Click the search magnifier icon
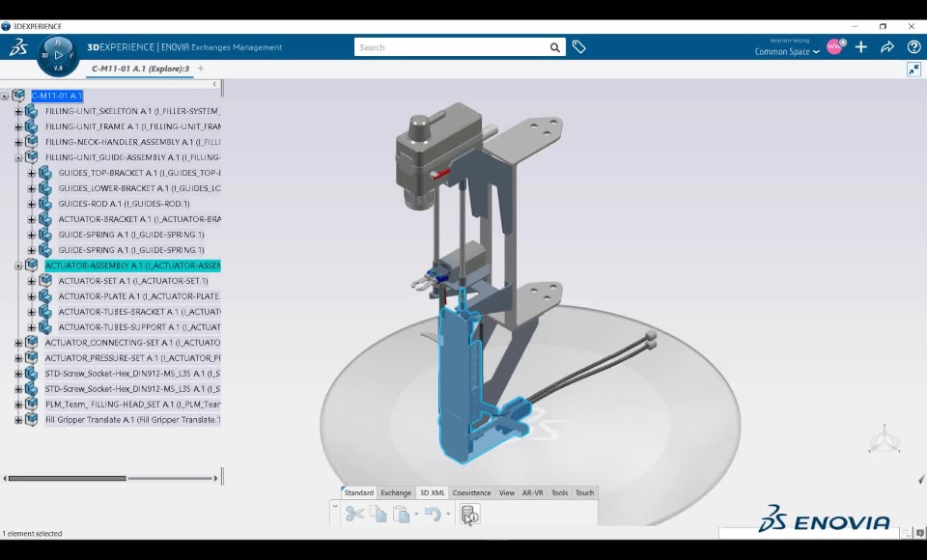 [554, 47]
